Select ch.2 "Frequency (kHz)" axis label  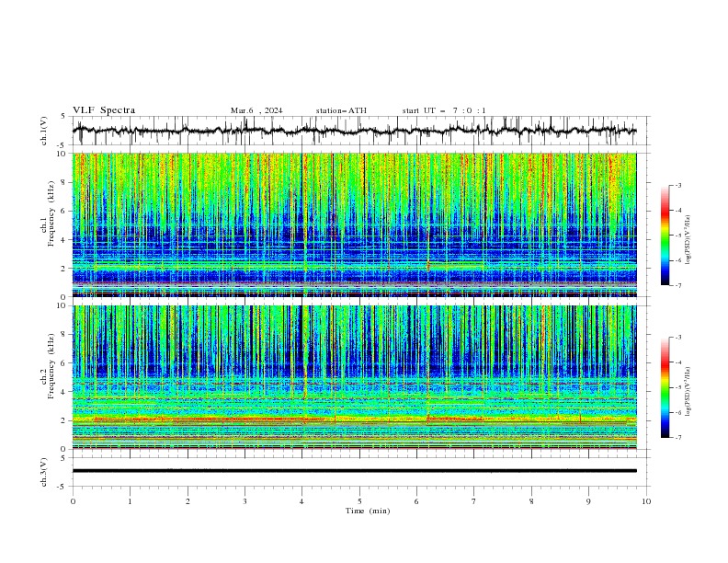51,365
